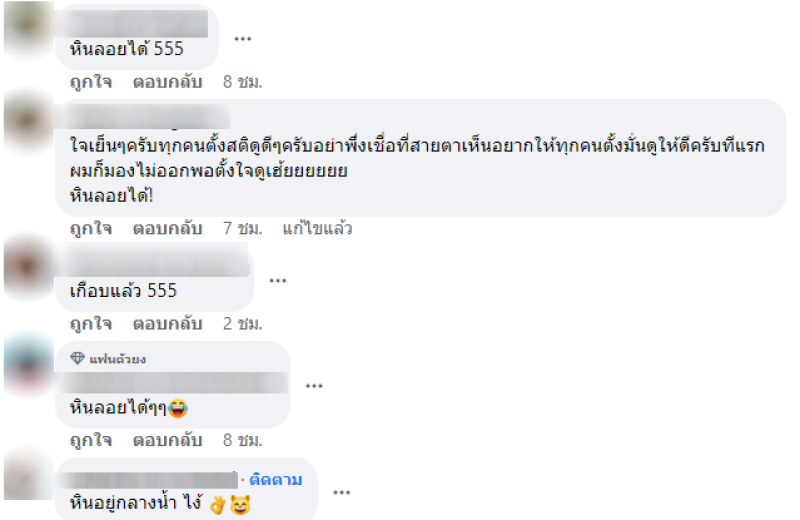Click the laughing emoji in the comment

178,408
